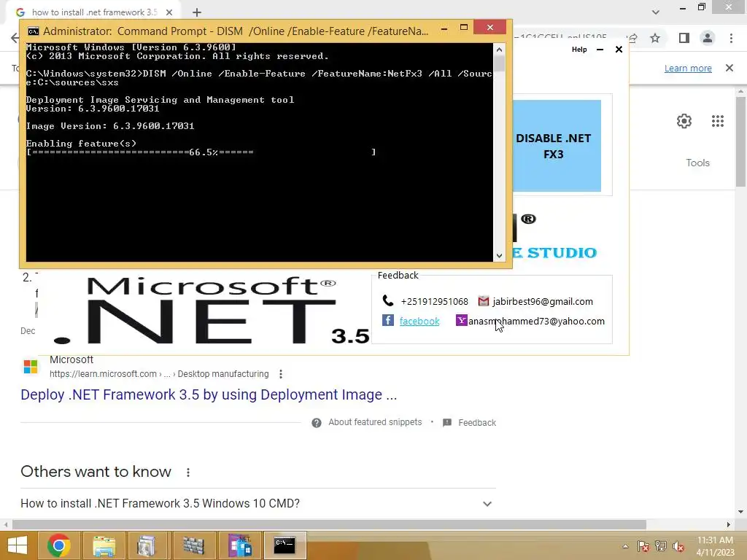The width and height of the screenshot is (747, 560).
Task: Open the Google apps grid
Action: (718, 121)
